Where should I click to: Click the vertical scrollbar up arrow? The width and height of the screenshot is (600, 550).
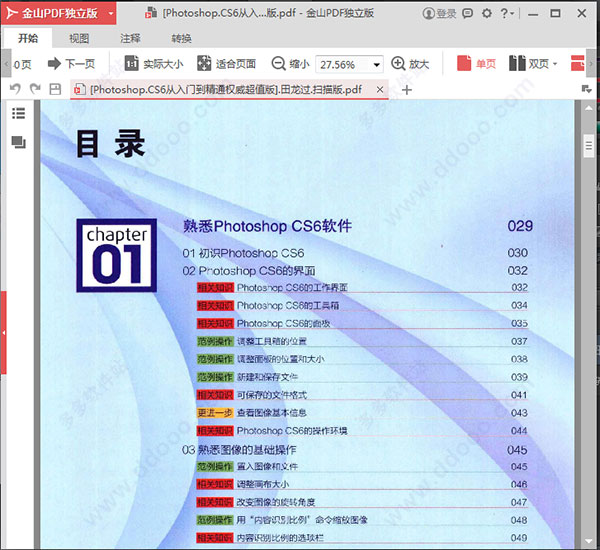tap(589, 109)
